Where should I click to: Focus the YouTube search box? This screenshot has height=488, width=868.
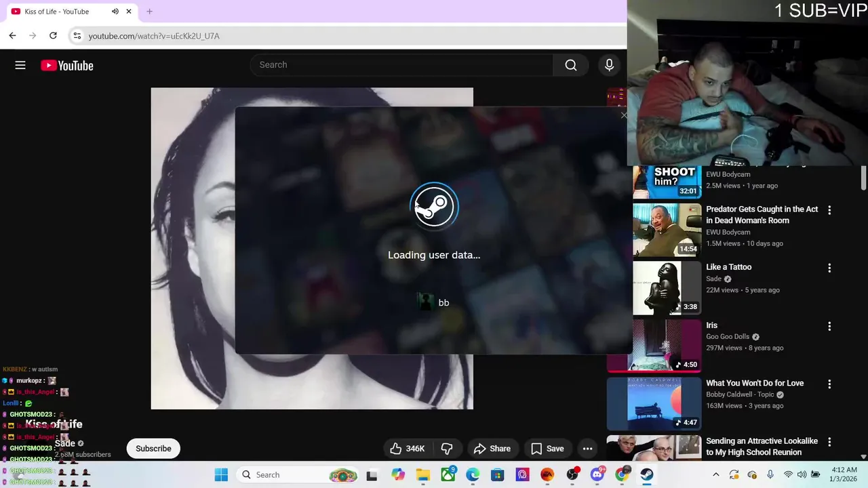[402, 65]
